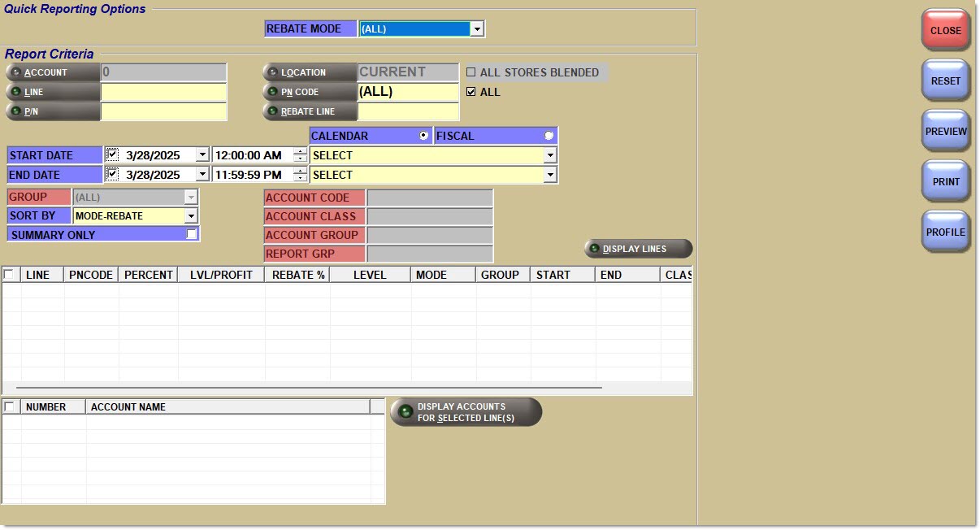Click the horizontal scrollbar under the lines grid
980x530 pixels.
click(309, 388)
